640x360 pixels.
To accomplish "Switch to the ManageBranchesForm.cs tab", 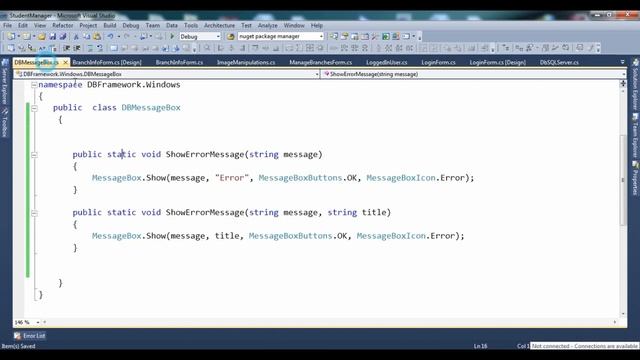I will tap(320, 62).
